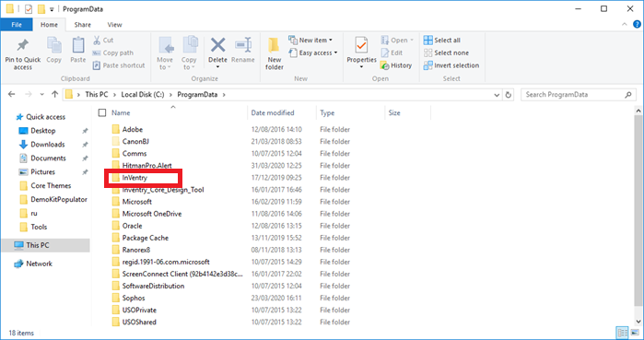Toggle quick access toolbar properties checkmark

29,8
